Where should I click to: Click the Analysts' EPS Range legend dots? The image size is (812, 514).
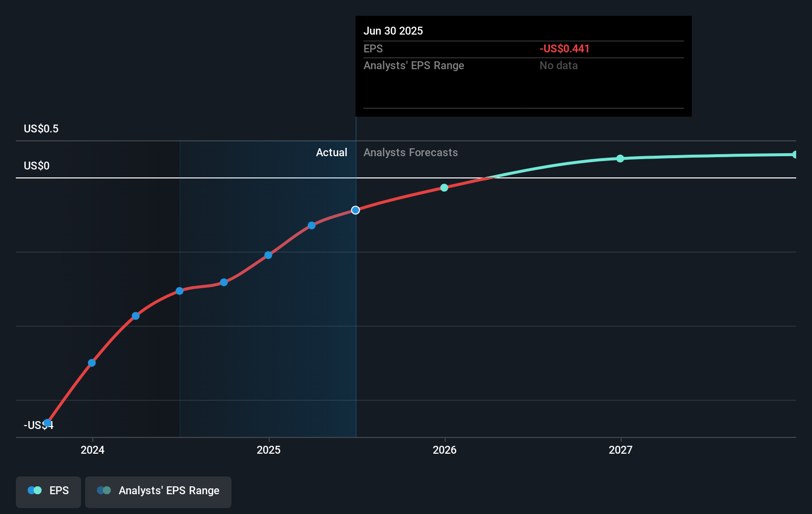(x=103, y=490)
